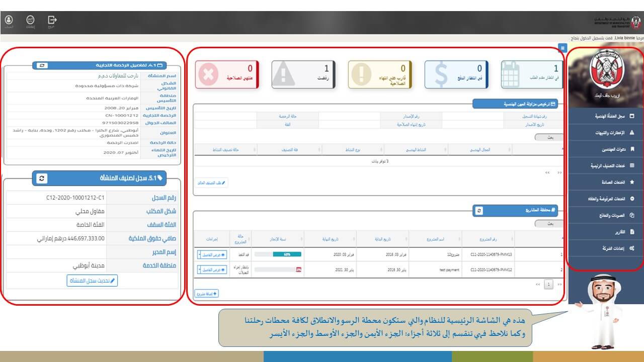Expand actions dropdown for project PMM12
Screen dimensions: 644x362
click(x=200, y=270)
